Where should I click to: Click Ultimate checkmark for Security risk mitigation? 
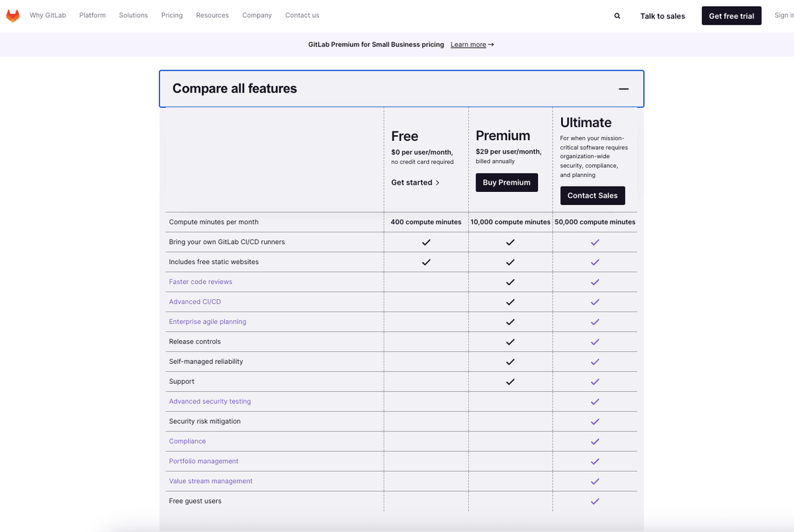595,421
